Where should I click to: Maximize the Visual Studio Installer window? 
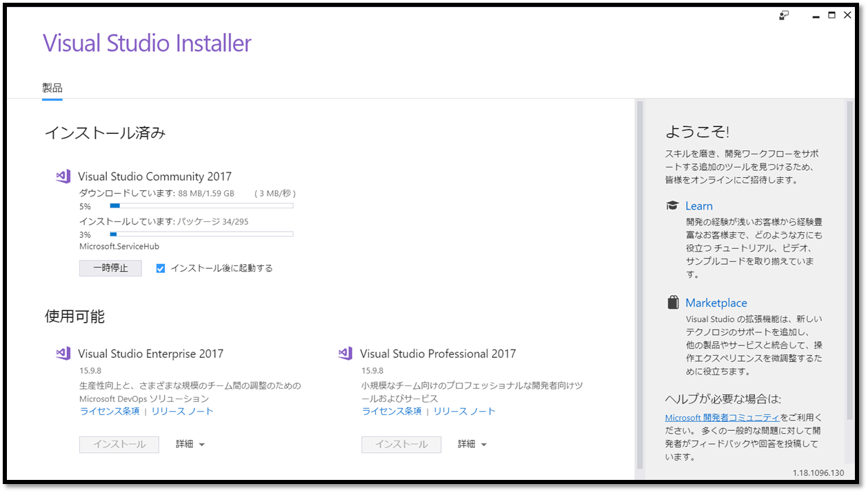(832, 15)
